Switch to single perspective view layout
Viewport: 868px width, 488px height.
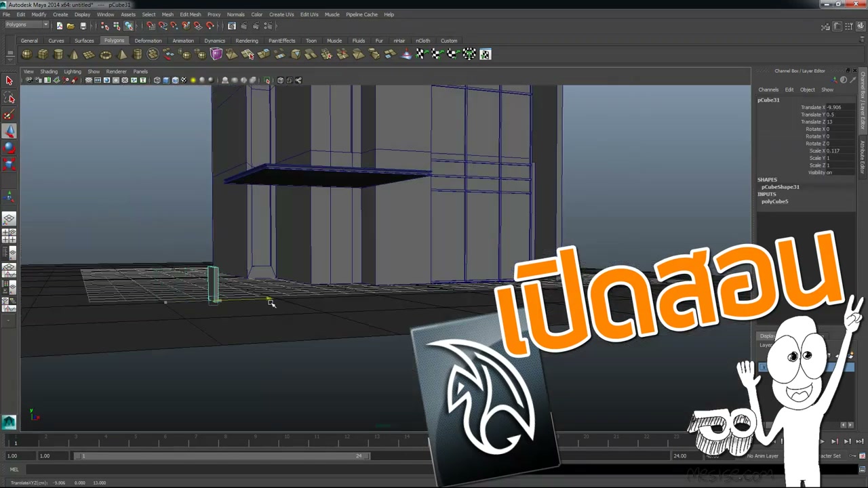[x=9, y=219]
